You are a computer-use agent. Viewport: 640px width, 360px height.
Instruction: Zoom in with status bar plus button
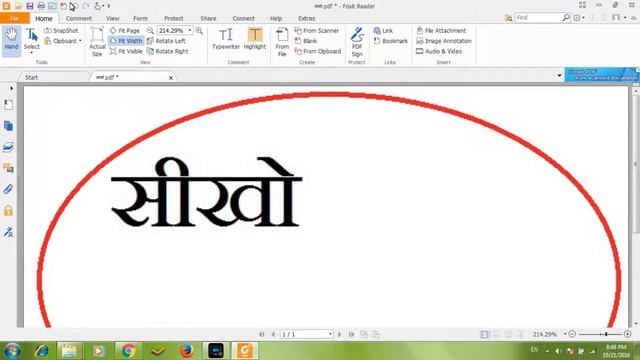tap(627, 334)
